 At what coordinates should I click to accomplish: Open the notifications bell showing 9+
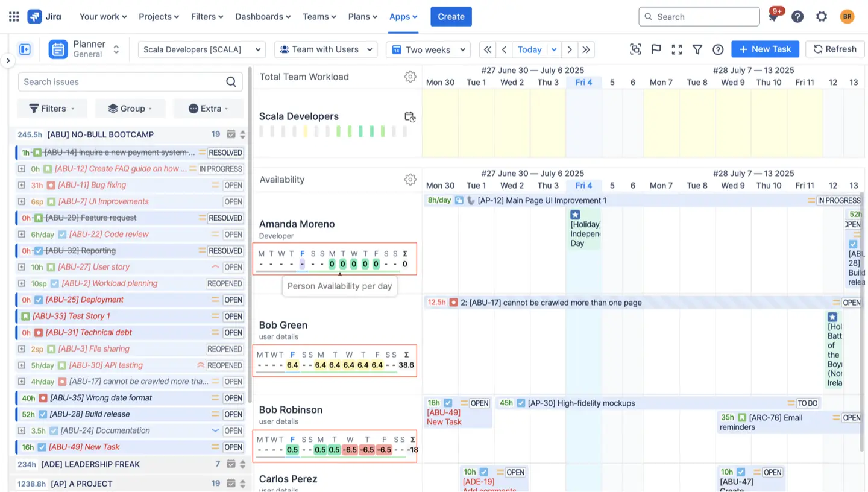pos(773,16)
